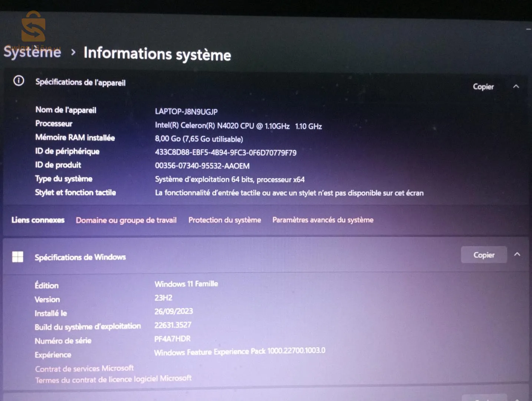The height and width of the screenshot is (401, 532).
Task: Open Protection du système link
Action: pos(224,220)
